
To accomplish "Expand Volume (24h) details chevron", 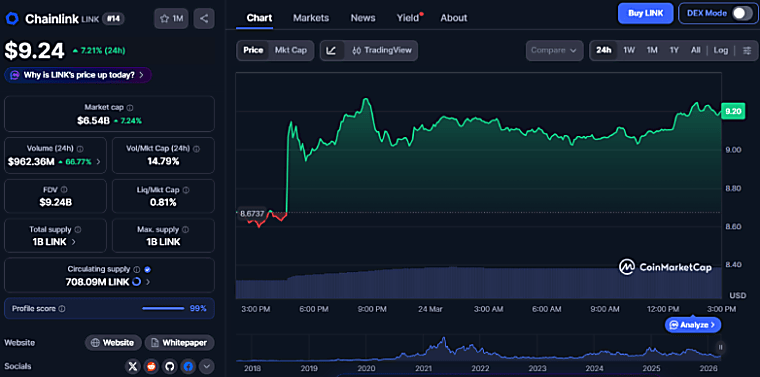I will [x=99, y=162].
